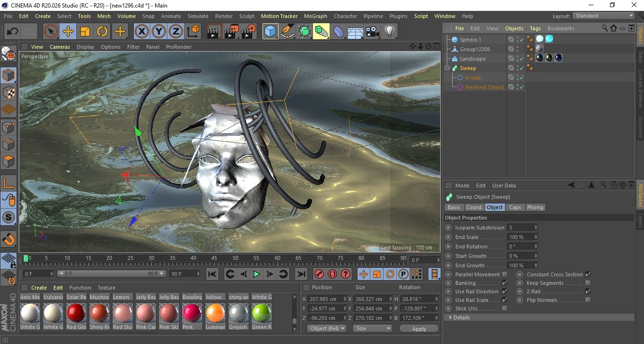Viewport: 644px width, 344px height.
Task: Activate the Scale tool
Action: coord(85,32)
